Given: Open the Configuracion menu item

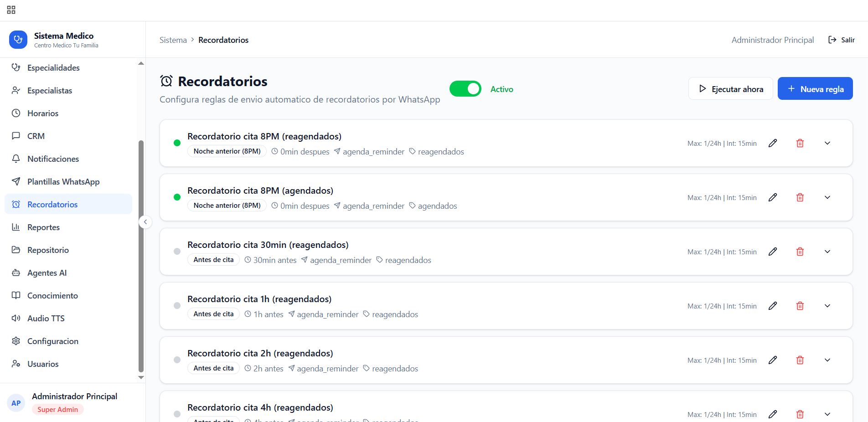Looking at the screenshot, I should pos(53,341).
